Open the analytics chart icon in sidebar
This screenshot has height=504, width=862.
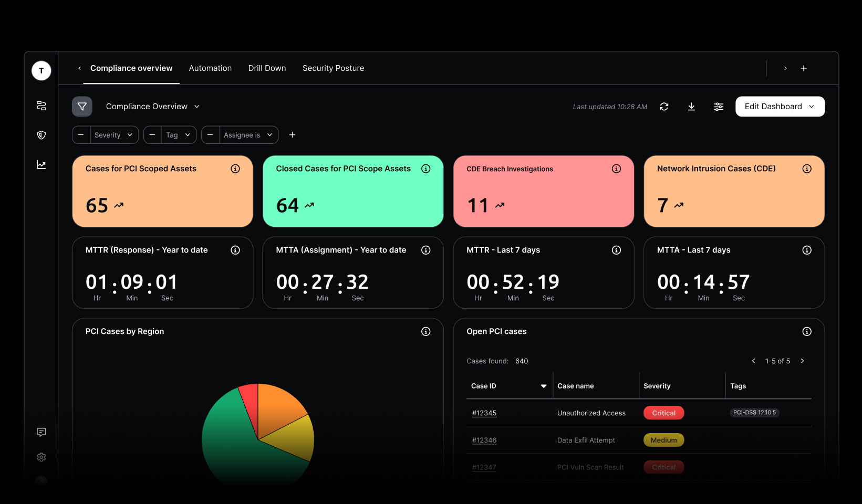(41, 165)
